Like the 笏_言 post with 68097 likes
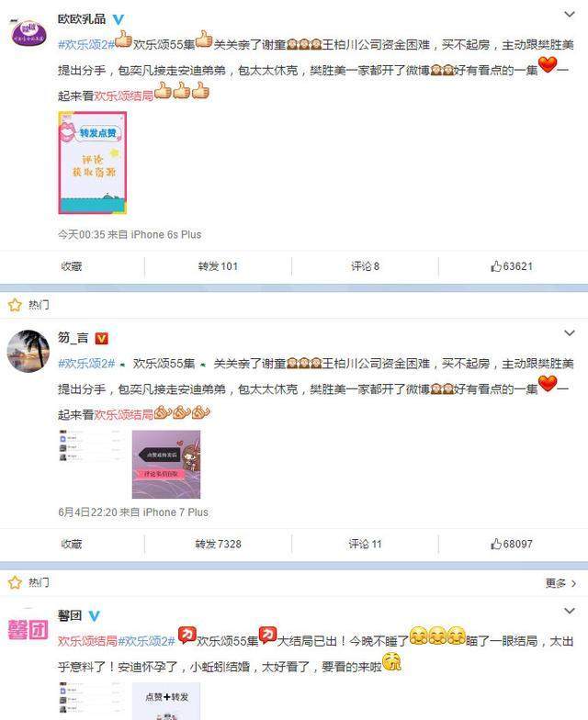 [512, 544]
